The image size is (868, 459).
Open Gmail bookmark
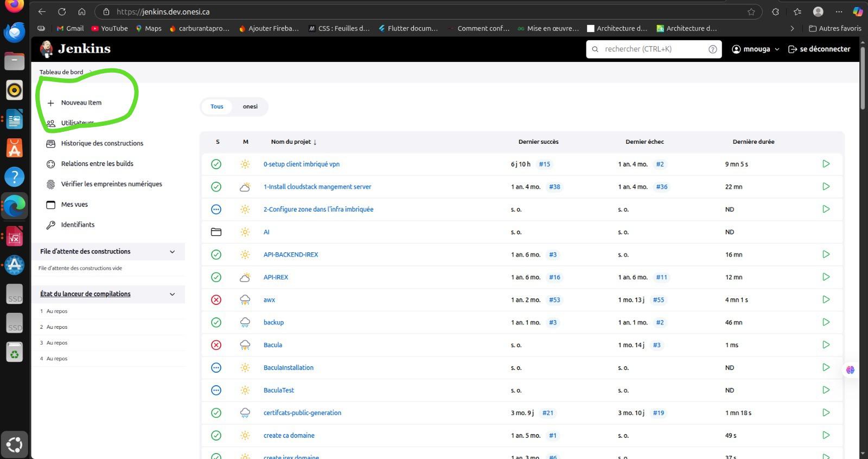pyautogui.click(x=70, y=28)
